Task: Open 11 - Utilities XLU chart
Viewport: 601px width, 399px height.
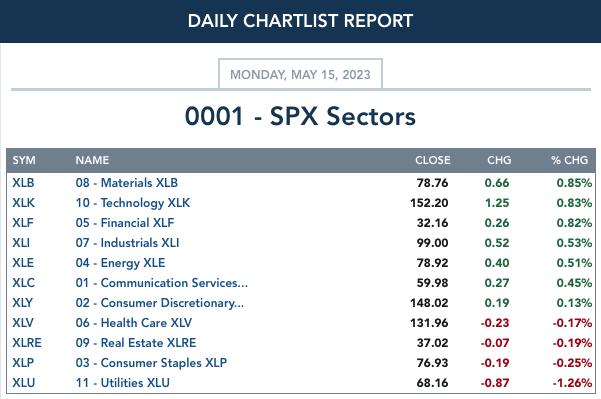Action: (123, 383)
